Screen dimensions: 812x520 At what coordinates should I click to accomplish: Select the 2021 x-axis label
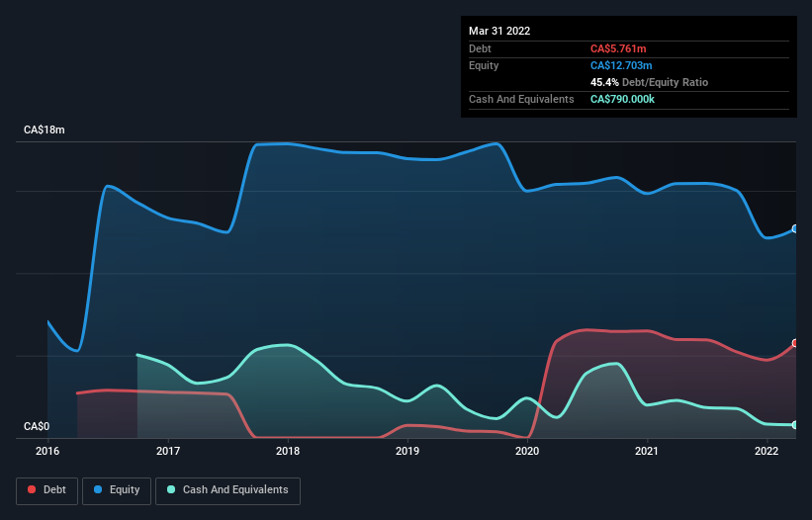click(647, 451)
